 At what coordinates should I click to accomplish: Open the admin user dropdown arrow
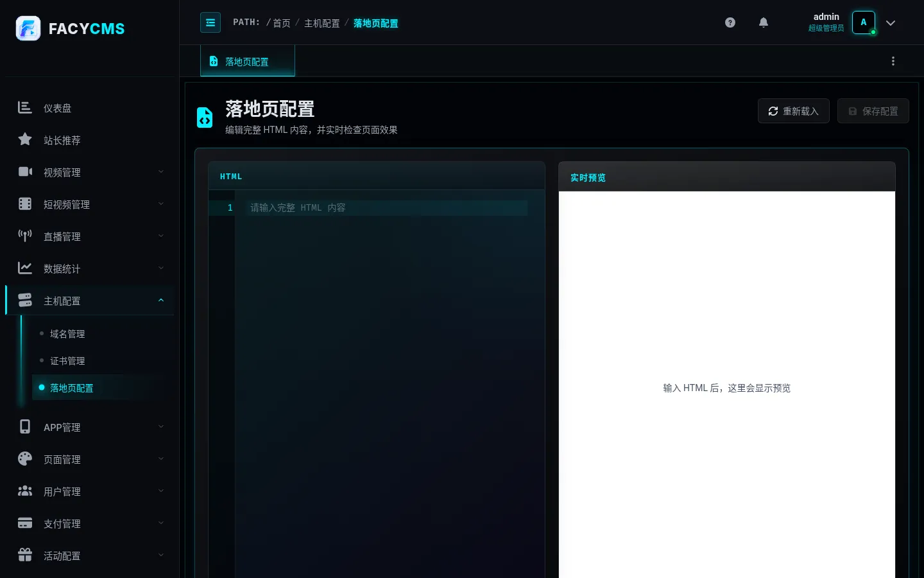coord(891,23)
